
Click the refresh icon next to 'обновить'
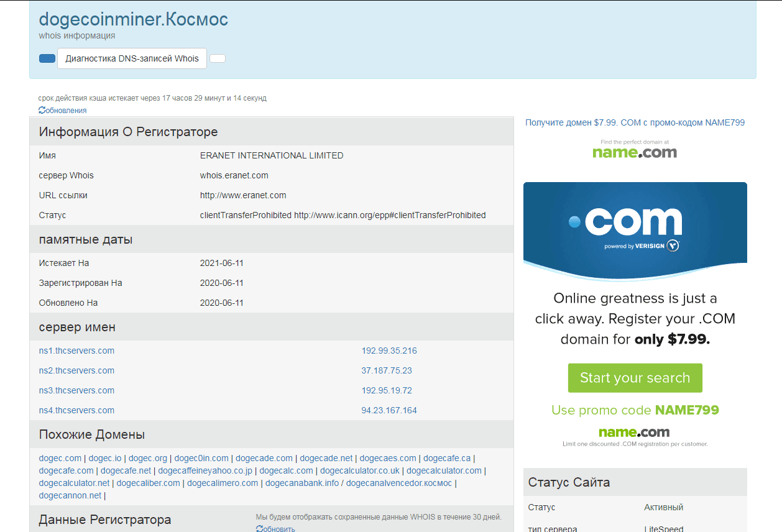point(259,529)
